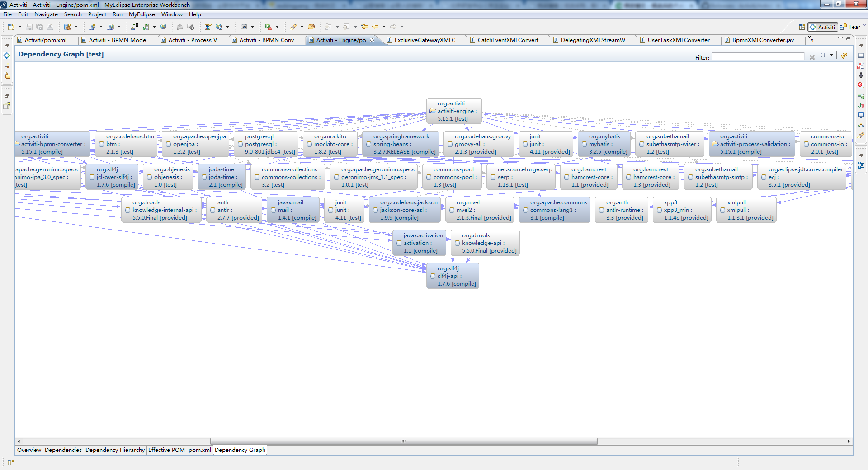Screen dimensions: 868x470
Task: Select the activiti-process-validation node
Action: pos(752,144)
